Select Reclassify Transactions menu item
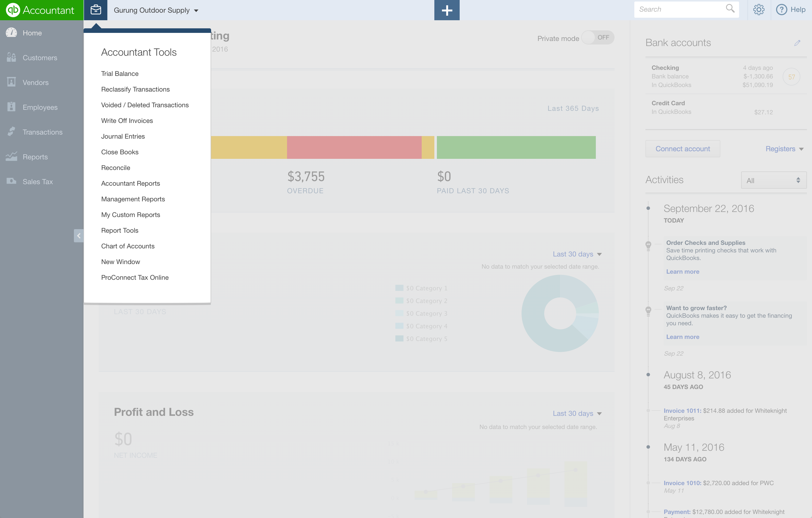The width and height of the screenshot is (812, 518). tap(135, 89)
